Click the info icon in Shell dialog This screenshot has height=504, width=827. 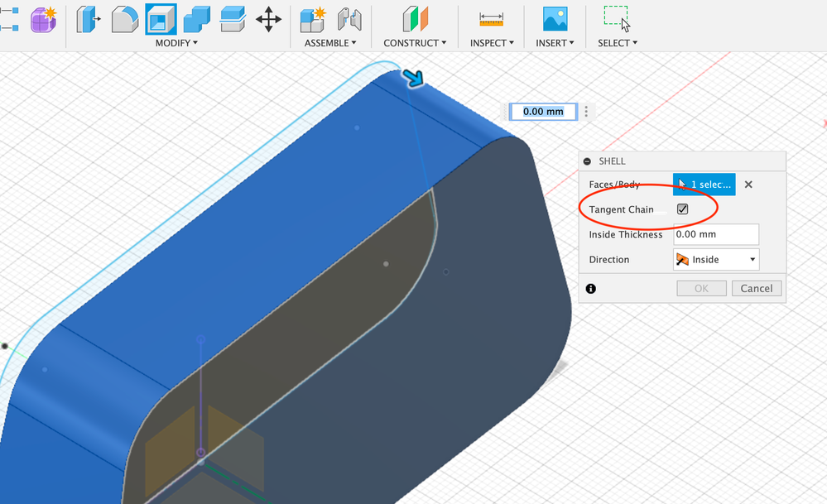click(591, 288)
